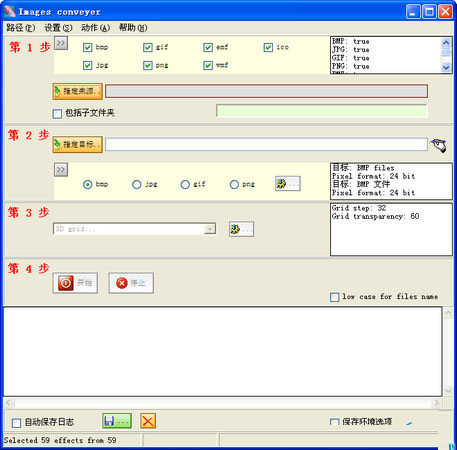Click log horizontal scrollbar left arrow
The height and width of the screenshot is (450, 457).
coord(9,403)
